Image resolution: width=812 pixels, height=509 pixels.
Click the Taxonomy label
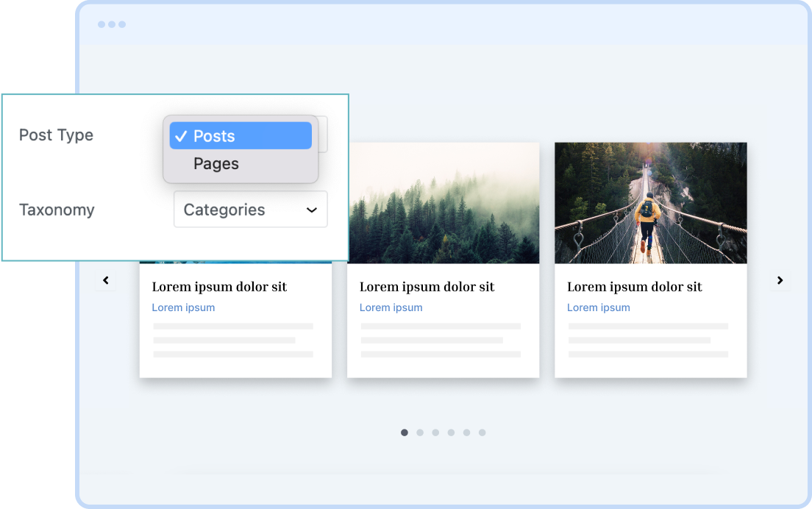coord(57,210)
